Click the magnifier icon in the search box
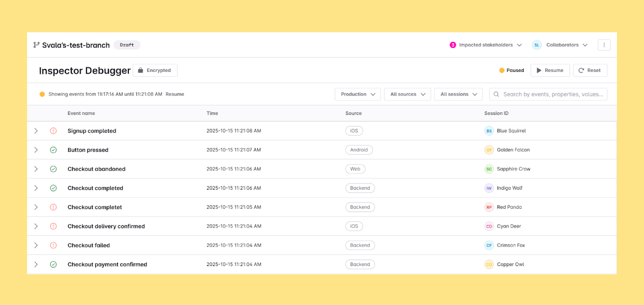The image size is (644, 305). click(496, 94)
